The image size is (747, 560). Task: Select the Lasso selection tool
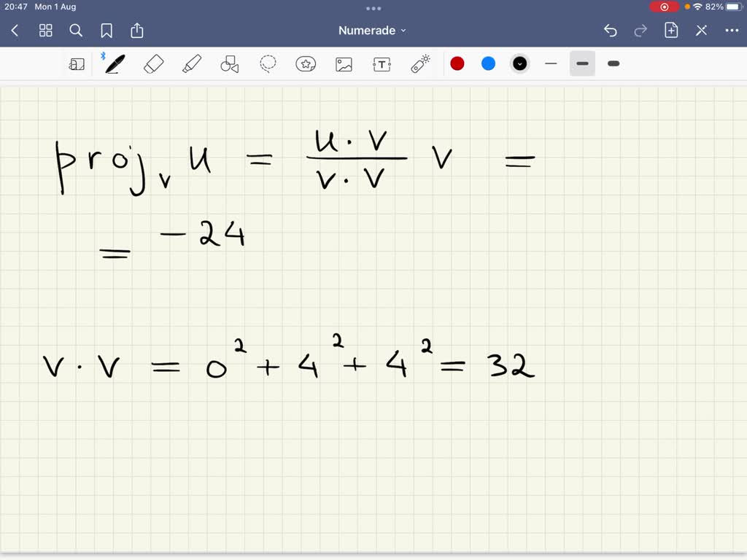268,64
